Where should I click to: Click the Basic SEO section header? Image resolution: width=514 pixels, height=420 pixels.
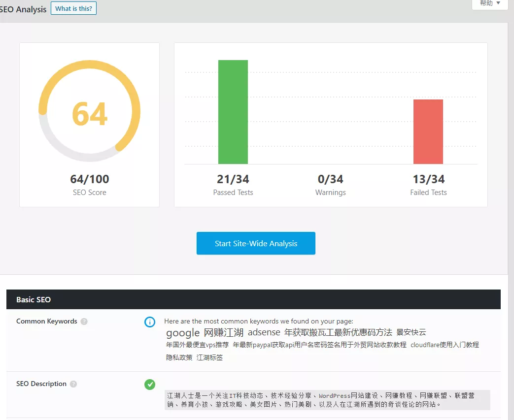[253, 299]
